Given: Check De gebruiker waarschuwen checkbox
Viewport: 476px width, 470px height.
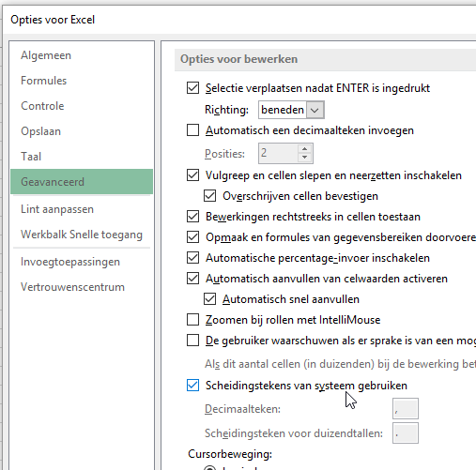Looking at the screenshot, I should pos(192,341).
